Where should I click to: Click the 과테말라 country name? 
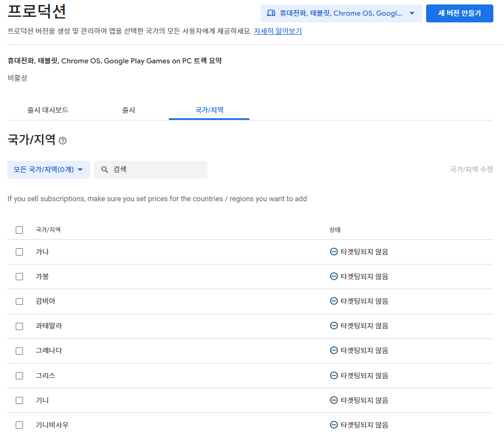[49, 326]
